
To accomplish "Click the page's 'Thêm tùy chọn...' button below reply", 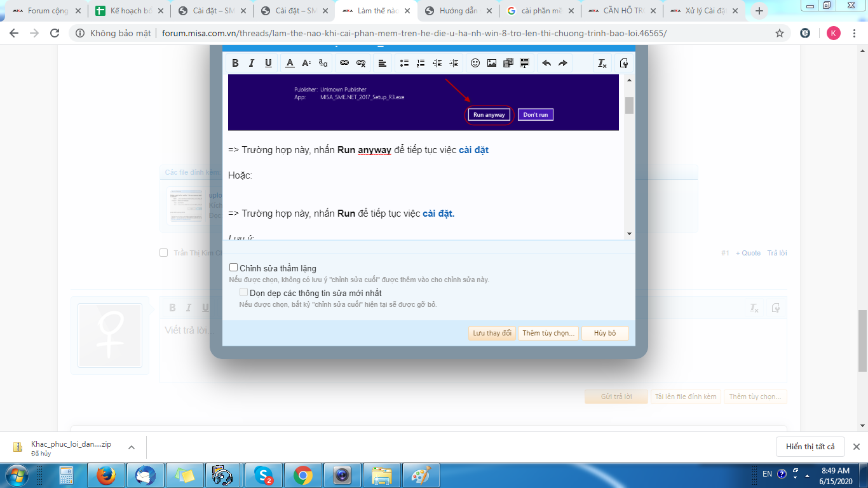I will (x=756, y=396).
